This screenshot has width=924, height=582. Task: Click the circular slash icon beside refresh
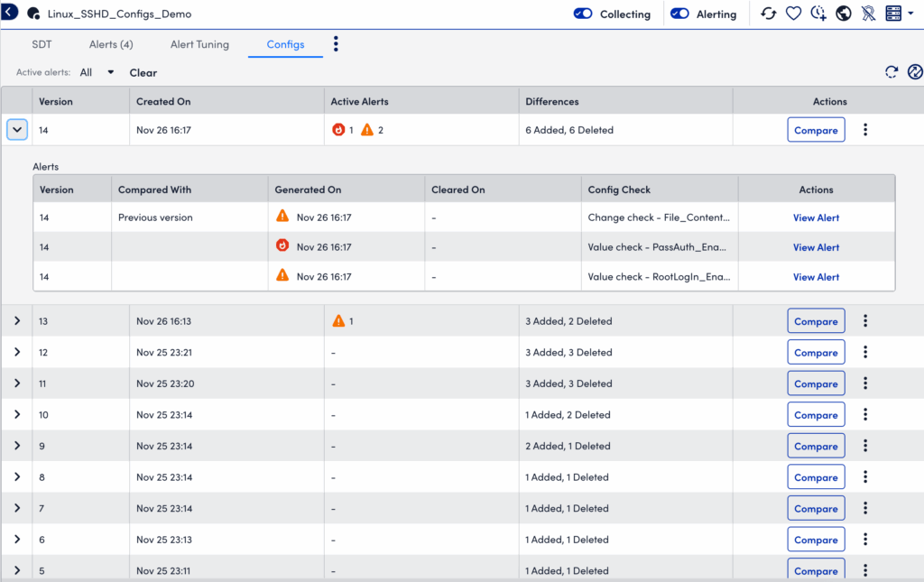(915, 72)
